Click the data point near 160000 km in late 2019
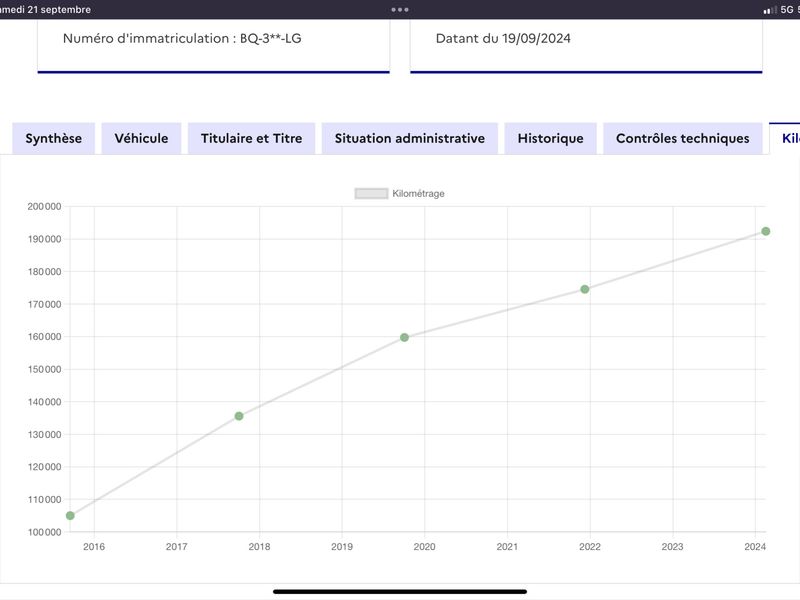Image resolution: width=800 pixels, height=600 pixels. pyautogui.click(x=404, y=337)
